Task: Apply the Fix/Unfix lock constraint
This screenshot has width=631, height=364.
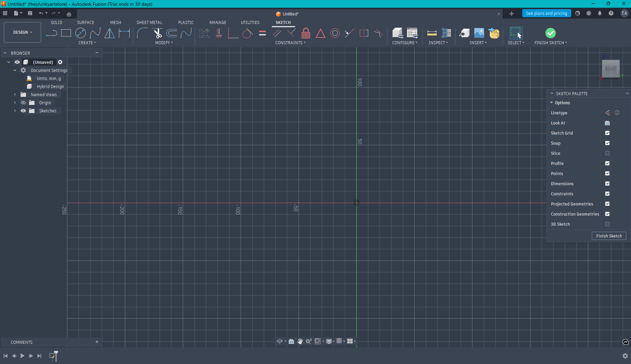Action: [306, 33]
